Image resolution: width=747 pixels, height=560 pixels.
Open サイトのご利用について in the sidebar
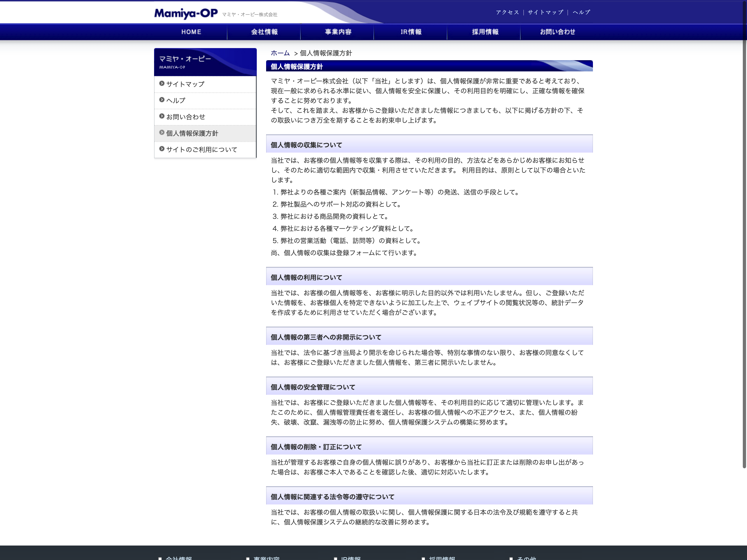202,150
